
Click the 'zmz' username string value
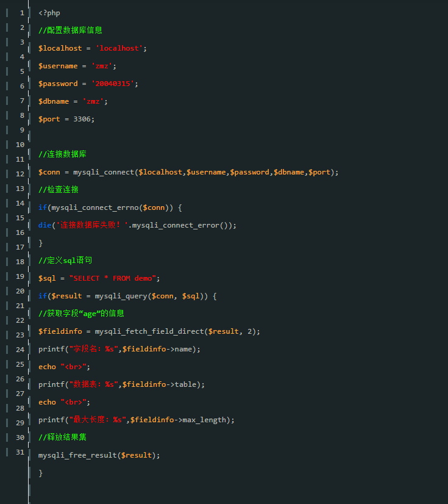coord(102,66)
